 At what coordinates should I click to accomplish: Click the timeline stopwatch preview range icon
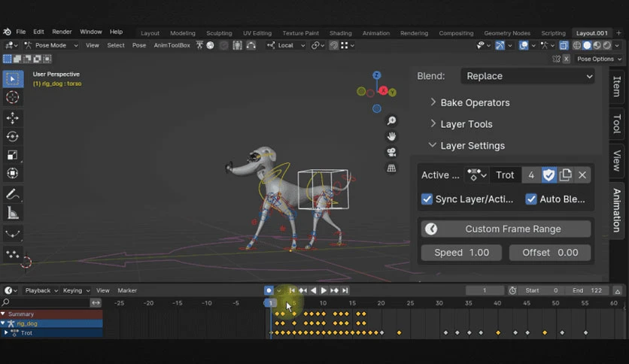[512, 290]
